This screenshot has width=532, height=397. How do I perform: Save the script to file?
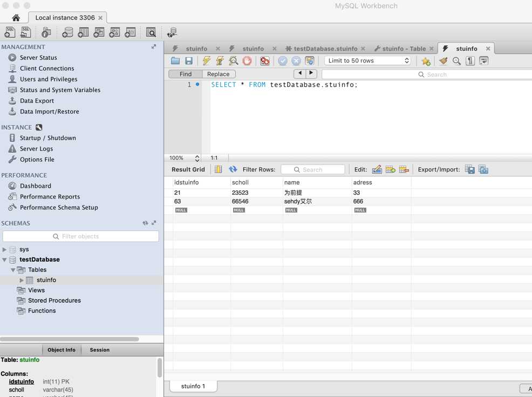click(x=189, y=61)
